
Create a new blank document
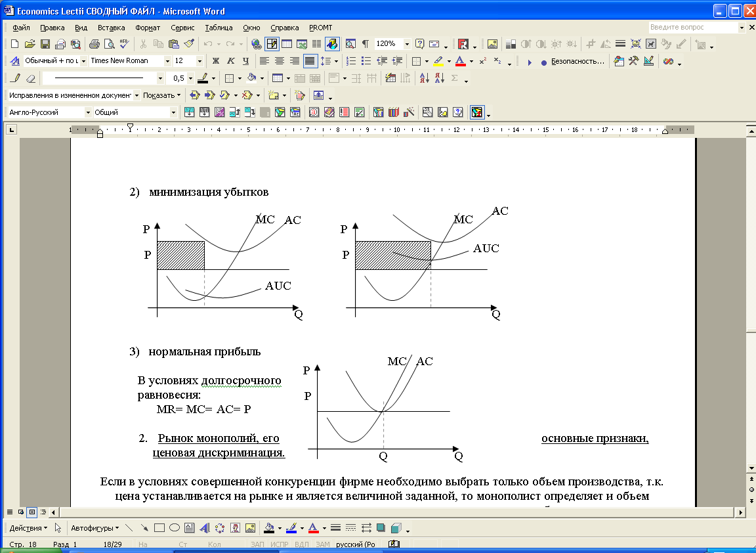(15, 45)
